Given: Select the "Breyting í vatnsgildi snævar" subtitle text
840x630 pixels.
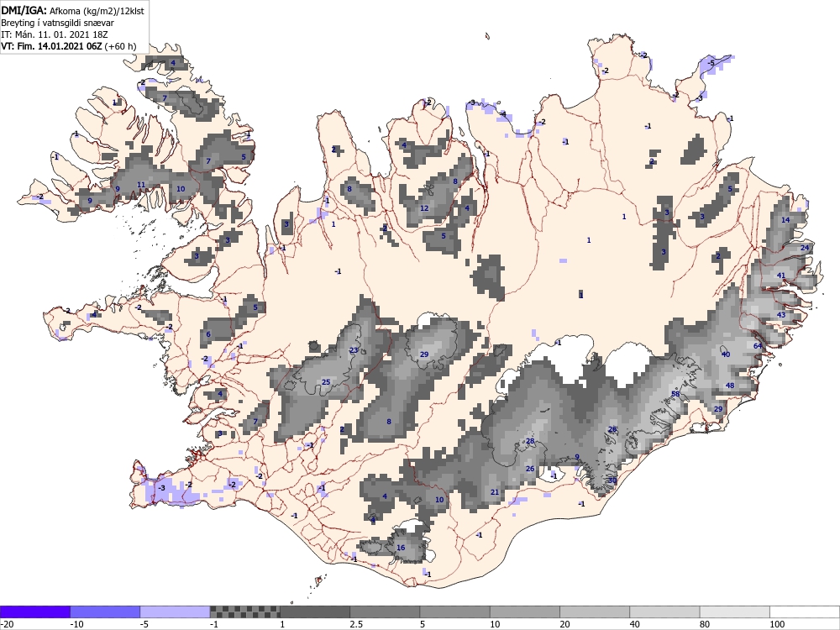Looking at the screenshot, I should point(57,23).
